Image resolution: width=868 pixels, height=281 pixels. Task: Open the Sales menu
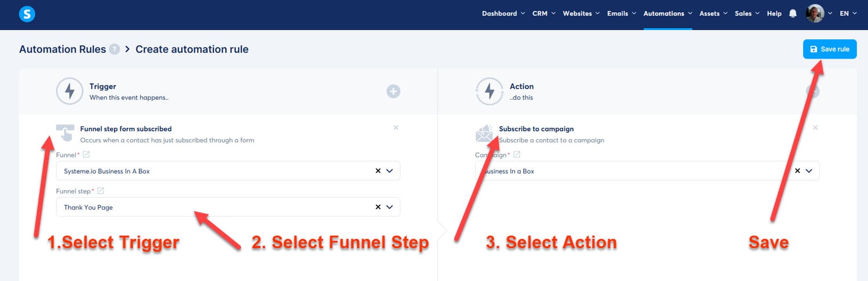coord(747,13)
